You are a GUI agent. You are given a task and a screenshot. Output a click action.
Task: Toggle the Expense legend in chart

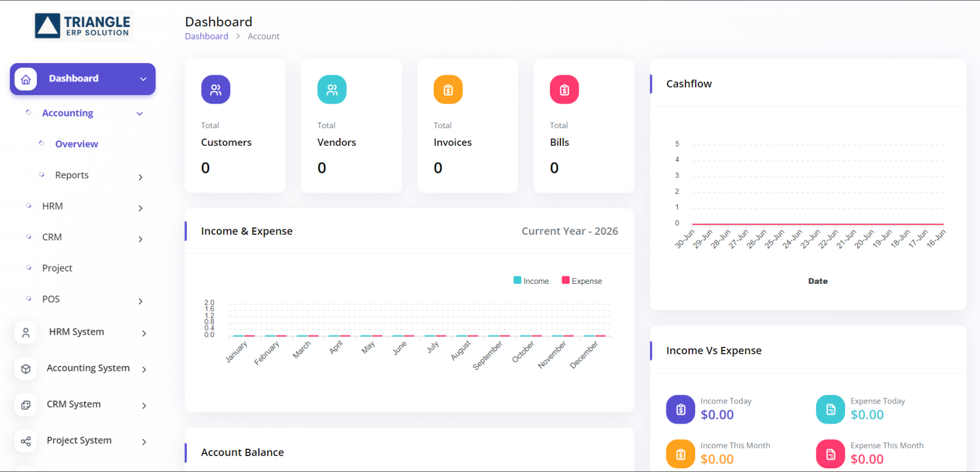pos(582,281)
